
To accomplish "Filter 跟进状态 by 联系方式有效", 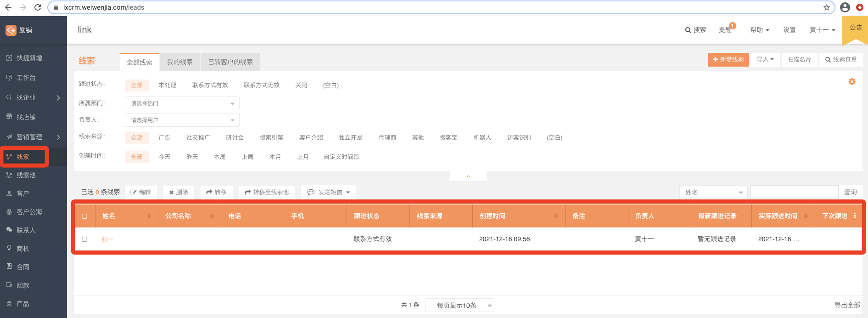I will (210, 85).
